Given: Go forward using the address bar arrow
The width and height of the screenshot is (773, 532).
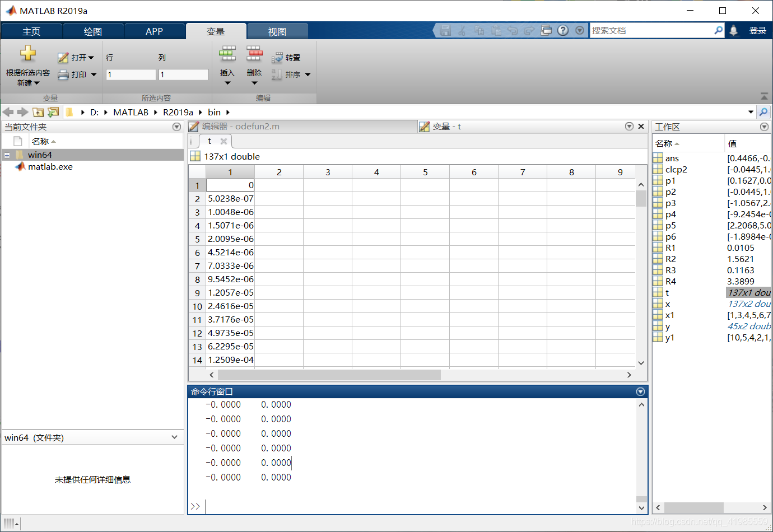Looking at the screenshot, I should (x=23, y=112).
